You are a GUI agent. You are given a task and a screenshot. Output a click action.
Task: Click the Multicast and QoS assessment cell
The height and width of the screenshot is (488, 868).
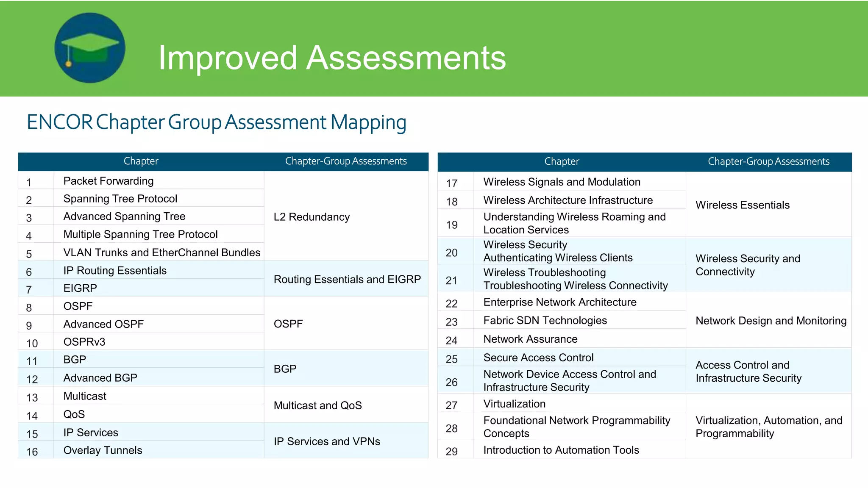317,405
